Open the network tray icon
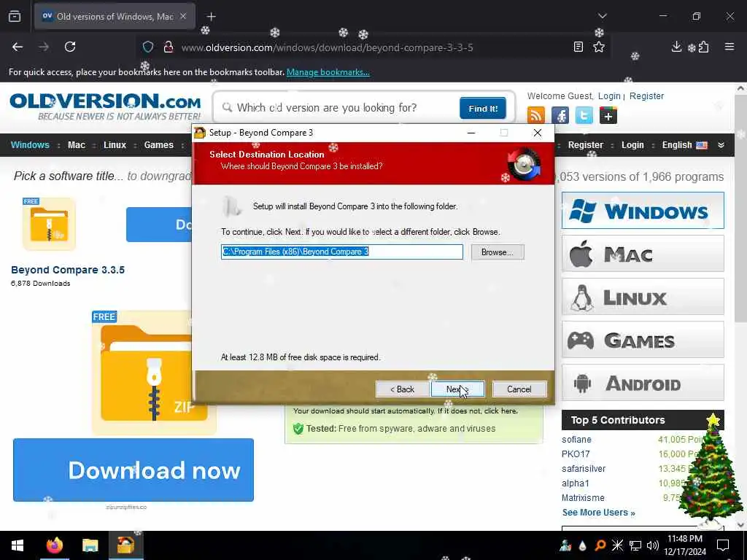 [635, 545]
